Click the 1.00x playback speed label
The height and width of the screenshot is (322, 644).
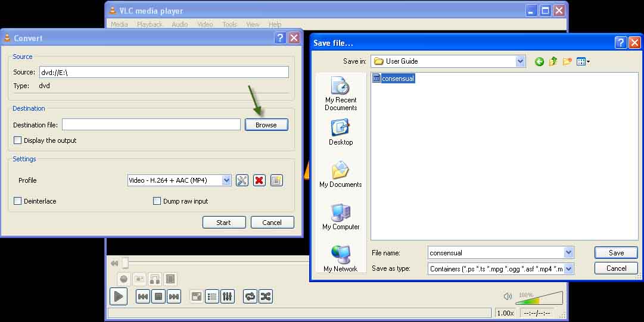point(505,313)
